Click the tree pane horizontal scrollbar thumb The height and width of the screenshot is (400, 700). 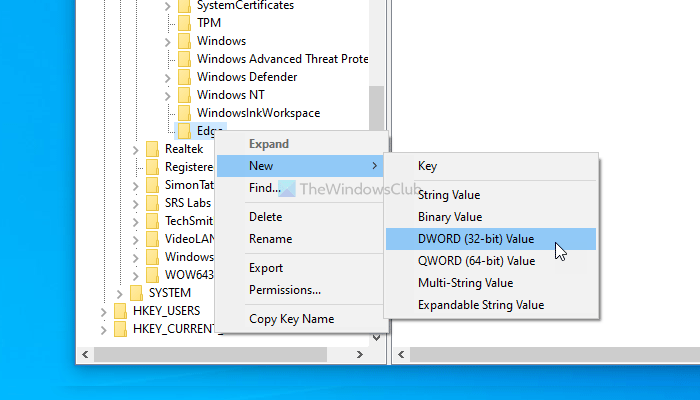(x=210, y=355)
